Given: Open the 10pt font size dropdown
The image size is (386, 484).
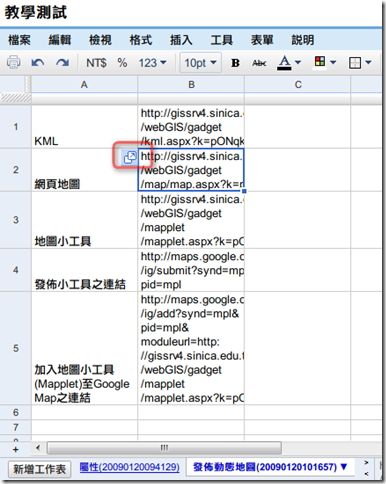Looking at the screenshot, I should point(200,63).
